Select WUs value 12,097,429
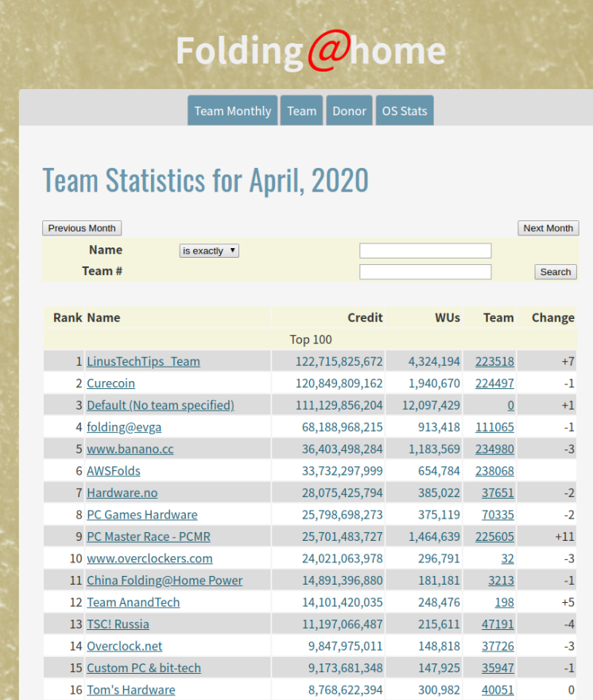The width and height of the screenshot is (593, 700). pos(431,406)
